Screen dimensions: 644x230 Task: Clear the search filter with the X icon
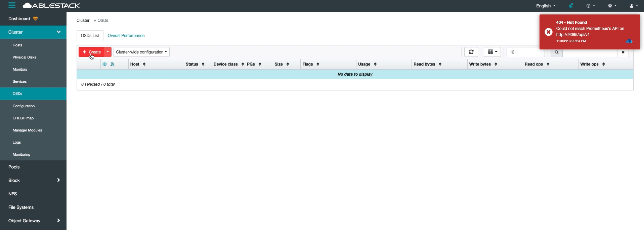tap(623, 52)
